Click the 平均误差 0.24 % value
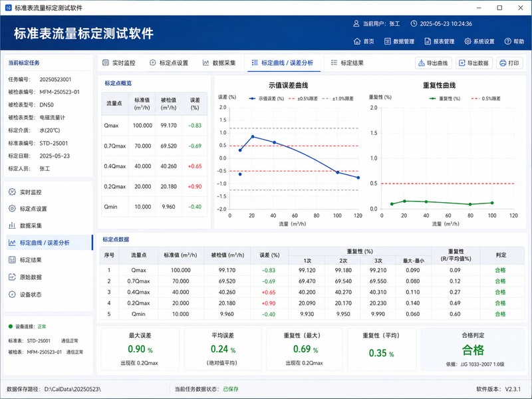The width and height of the screenshot is (532, 399). click(x=223, y=349)
